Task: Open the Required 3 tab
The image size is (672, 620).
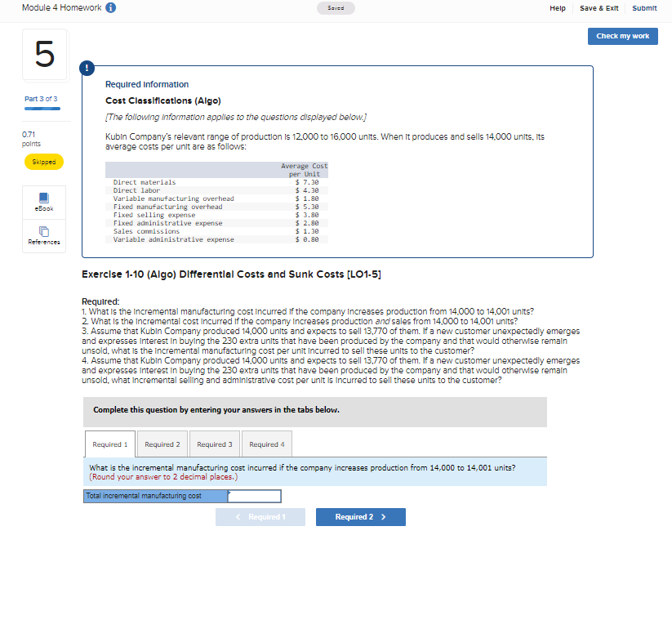Action: [214, 444]
